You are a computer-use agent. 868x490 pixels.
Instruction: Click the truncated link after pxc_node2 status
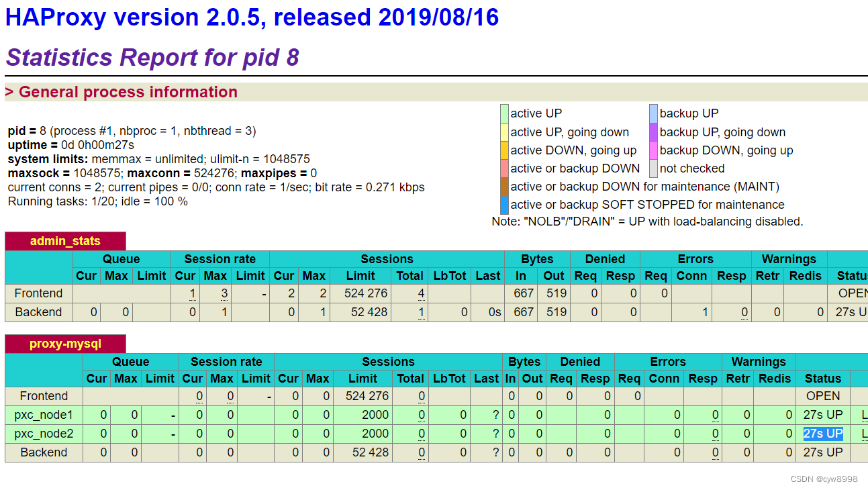[x=865, y=434]
